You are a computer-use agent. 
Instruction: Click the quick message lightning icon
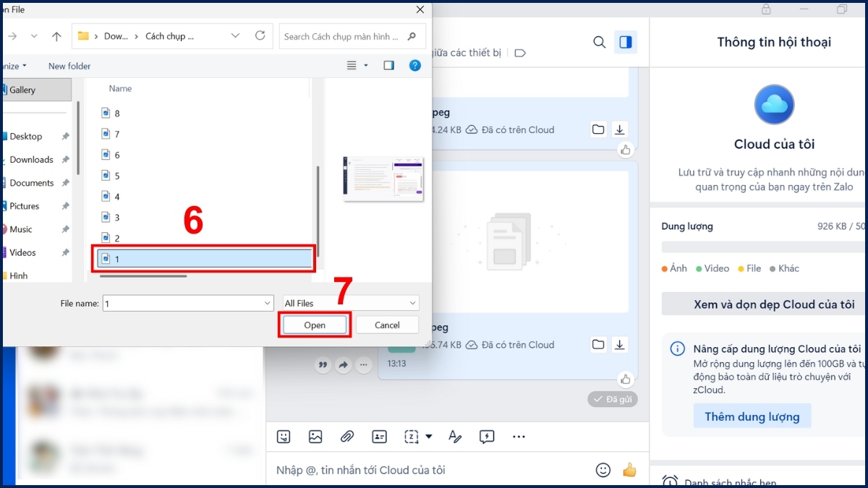[487, 437]
